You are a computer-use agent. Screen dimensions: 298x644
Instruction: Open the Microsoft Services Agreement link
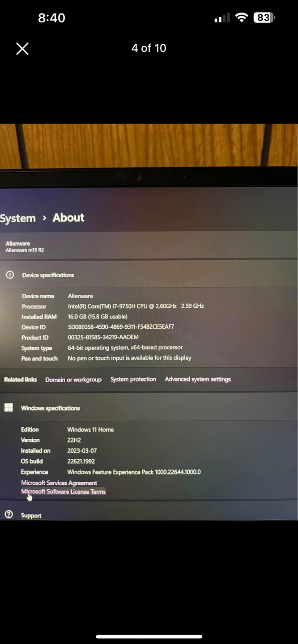pos(59,483)
